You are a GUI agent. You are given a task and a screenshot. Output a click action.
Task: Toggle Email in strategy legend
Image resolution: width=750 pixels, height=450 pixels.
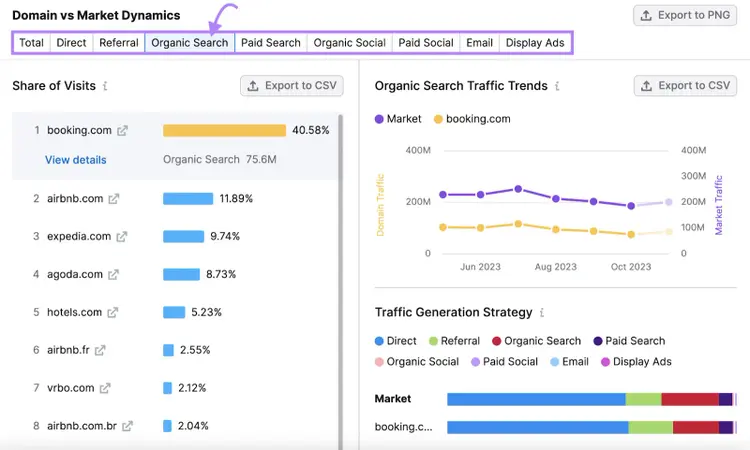click(569, 362)
